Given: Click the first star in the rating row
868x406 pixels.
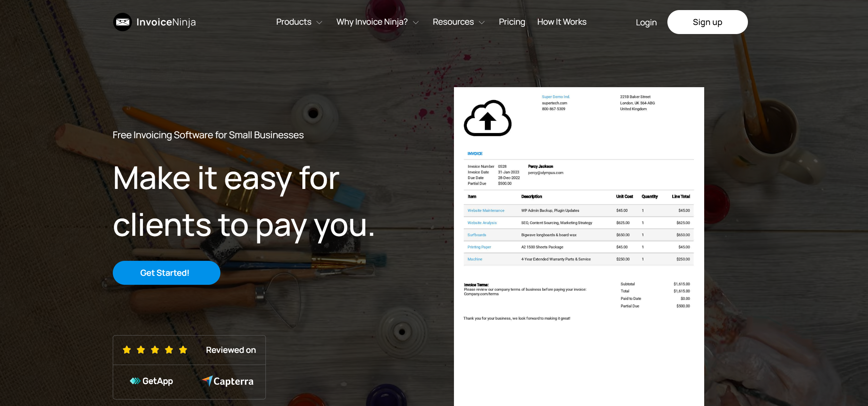Looking at the screenshot, I should 127,350.
